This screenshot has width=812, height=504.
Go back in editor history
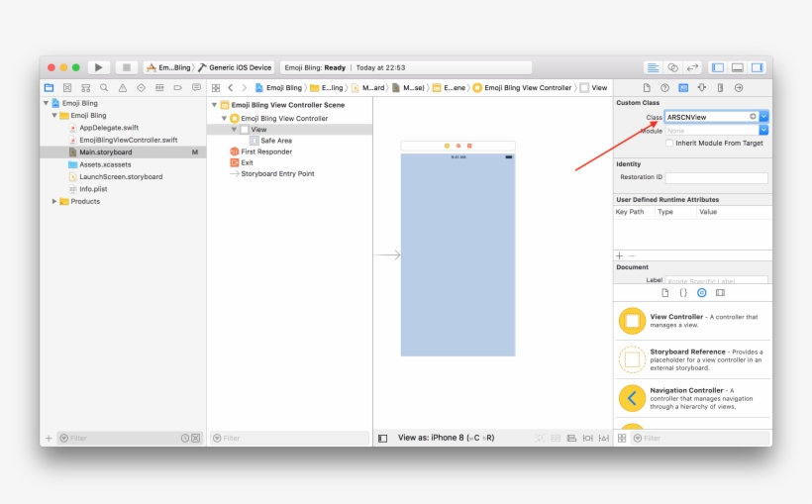(x=231, y=87)
